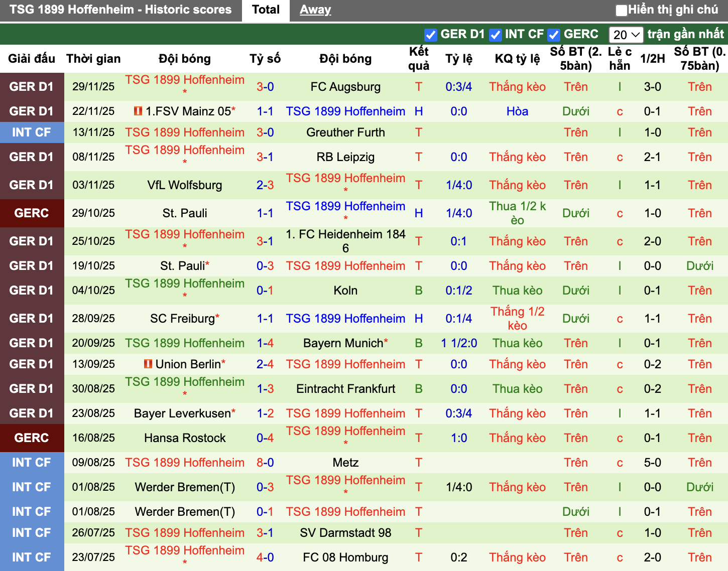This screenshot has height=571, width=728.
Task: Click VfL Wolfsburg team name
Action: (x=185, y=185)
